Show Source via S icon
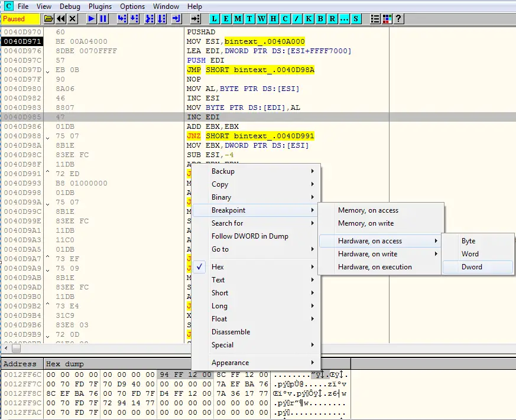The height and width of the screenshot is (420, 516). pyautogui.click(x=356, y=19)
